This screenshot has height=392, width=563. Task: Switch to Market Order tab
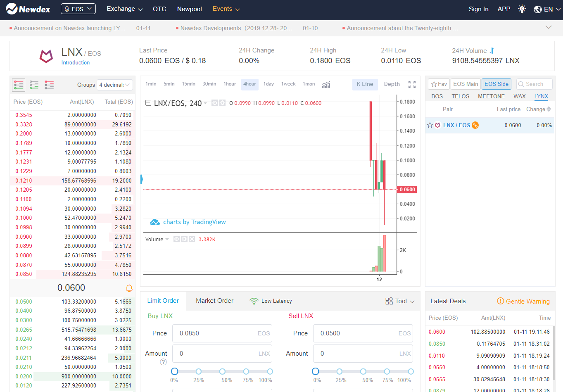(214, 301)
